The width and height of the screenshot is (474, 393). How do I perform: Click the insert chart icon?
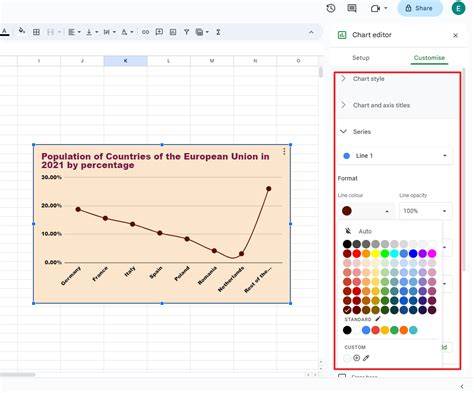[x=173, y=32]
